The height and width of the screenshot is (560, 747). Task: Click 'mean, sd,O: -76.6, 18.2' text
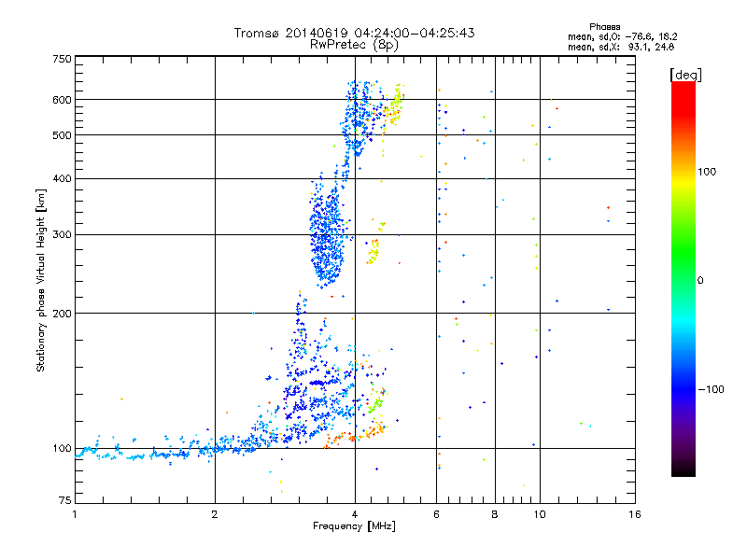(x=622, y=36)
